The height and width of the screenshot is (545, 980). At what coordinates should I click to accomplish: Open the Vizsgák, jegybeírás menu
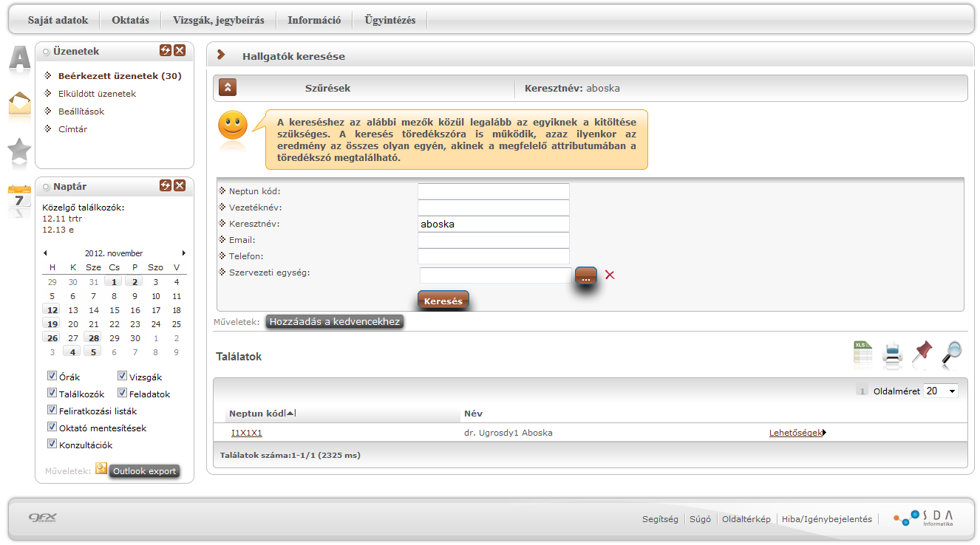pos(218,20)
